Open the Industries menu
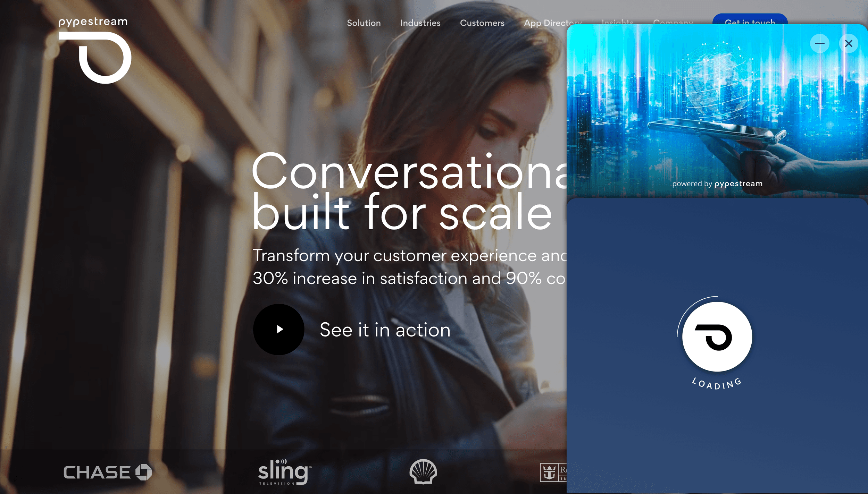The image size is (868, 494). tap(420, 23)
